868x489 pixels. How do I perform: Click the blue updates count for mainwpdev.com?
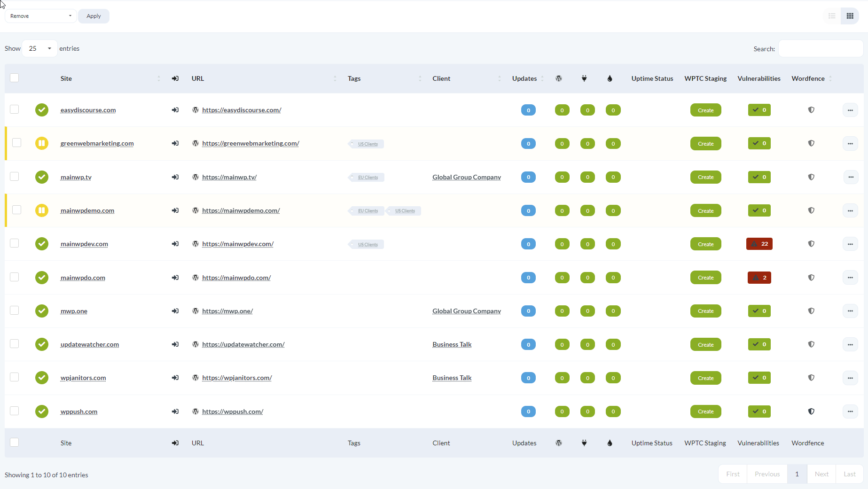(x=528, y=244)
